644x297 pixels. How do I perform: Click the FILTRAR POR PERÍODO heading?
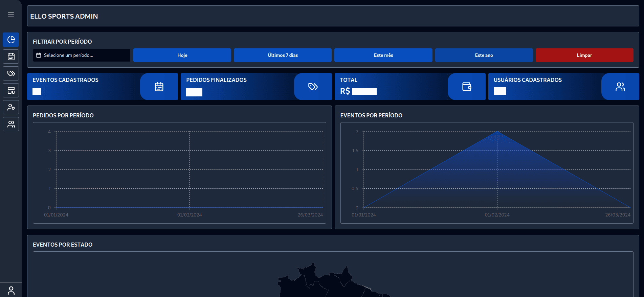point(62,42)
